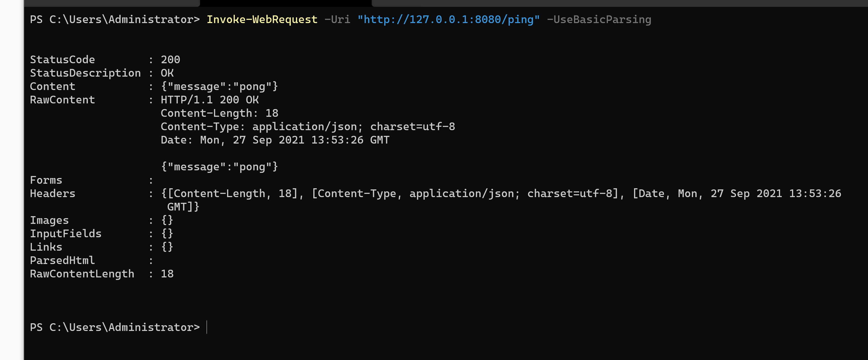Click the Content-Type: application/json line
Viewport: 868px width, 360px height.
[x=308, y=127]
